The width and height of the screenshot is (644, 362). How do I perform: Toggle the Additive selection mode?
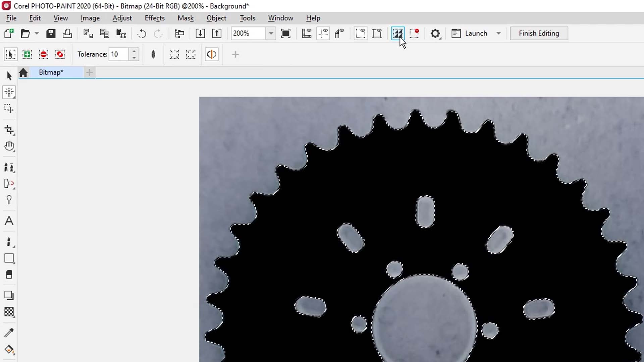26,54
